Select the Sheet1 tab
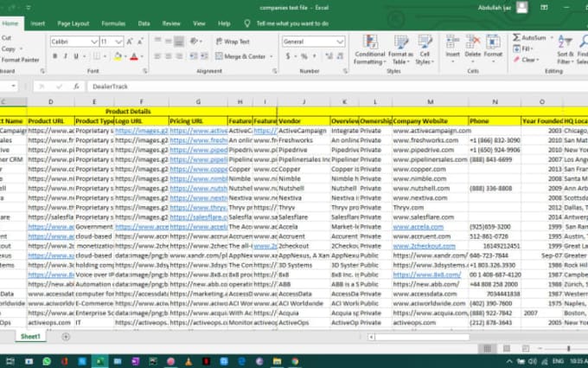 (30, 337)
